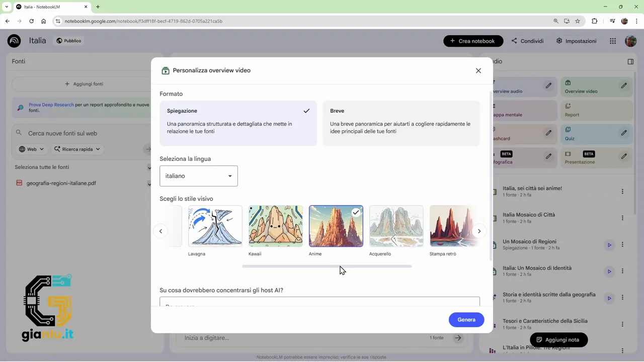Open more options for Italia Mosaico di Città

point(622,218)
